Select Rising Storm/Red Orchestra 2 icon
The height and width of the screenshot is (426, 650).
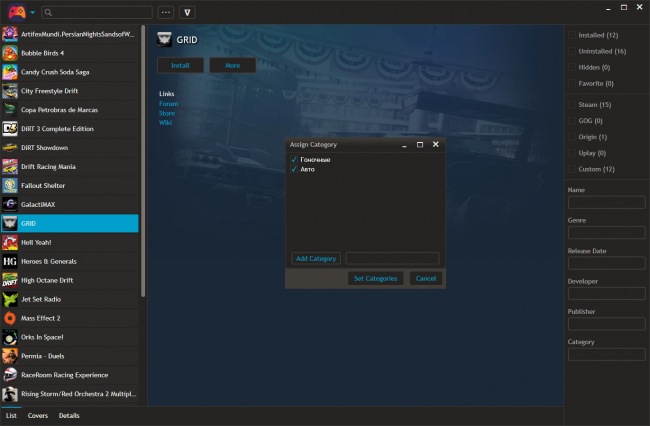[x=10, y=394]
